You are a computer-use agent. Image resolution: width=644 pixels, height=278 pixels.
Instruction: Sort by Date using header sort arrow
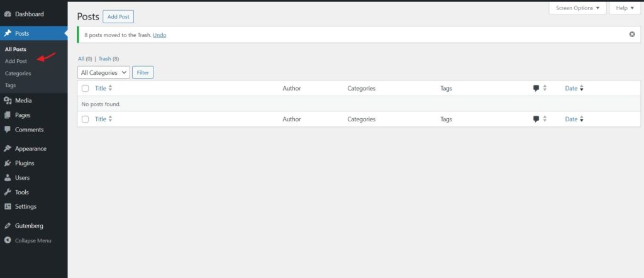(x=582, y=88)
